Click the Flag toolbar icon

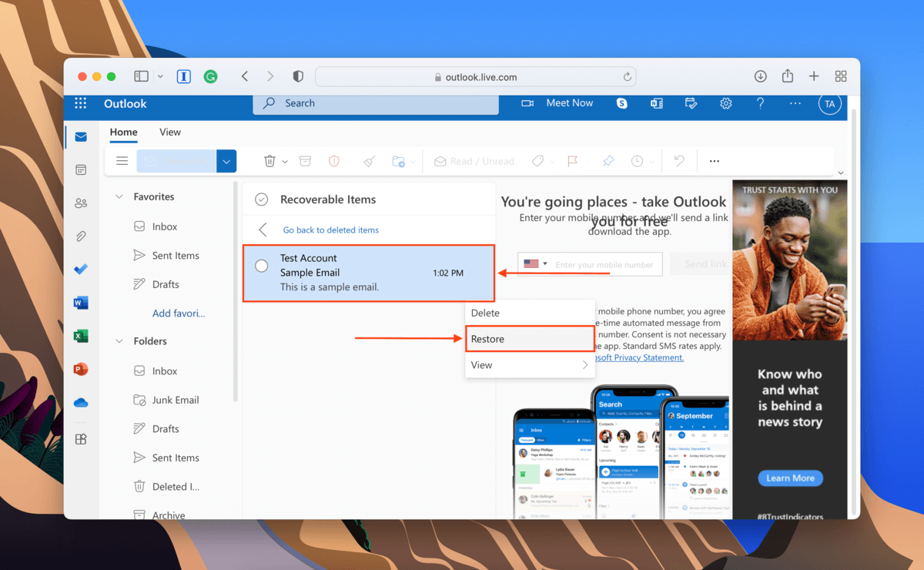pyautogui.click(x=572, y=161)
